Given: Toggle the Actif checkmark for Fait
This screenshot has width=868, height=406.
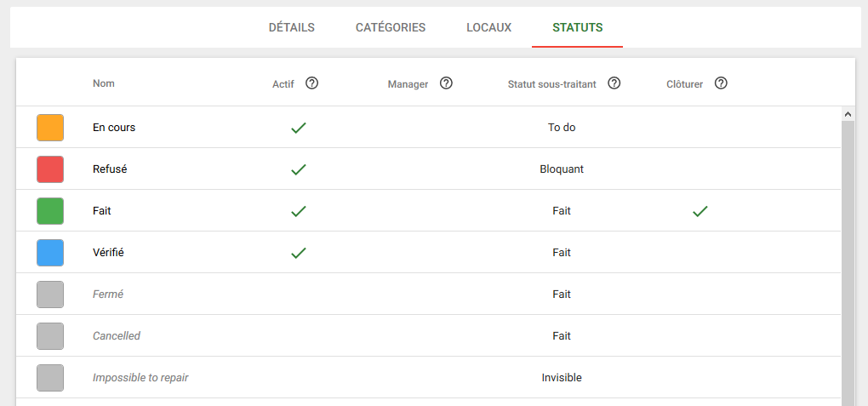Looking at the screenshot, I should pyautogui.click(x=299, y=211).
